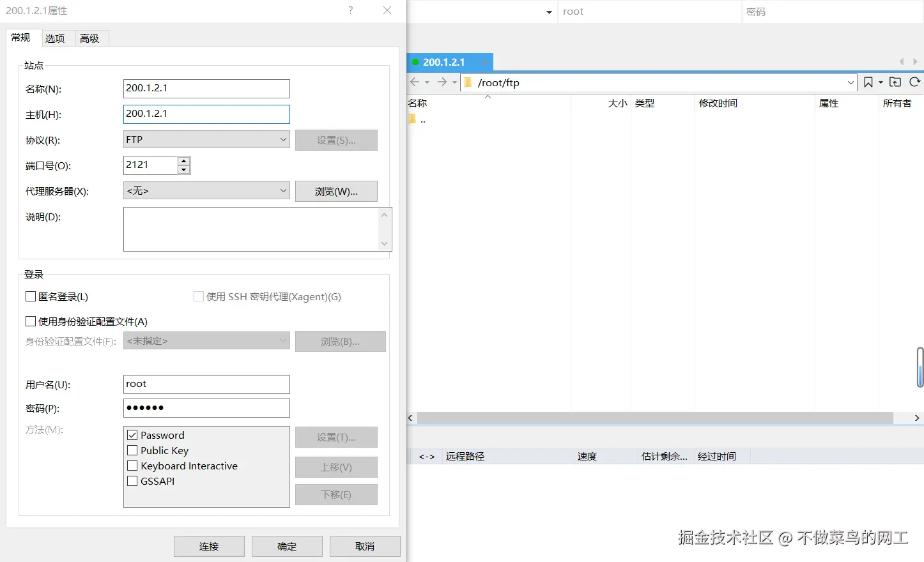
Task: Click the 速度 transfer column header
Action: tap(605, 456)
